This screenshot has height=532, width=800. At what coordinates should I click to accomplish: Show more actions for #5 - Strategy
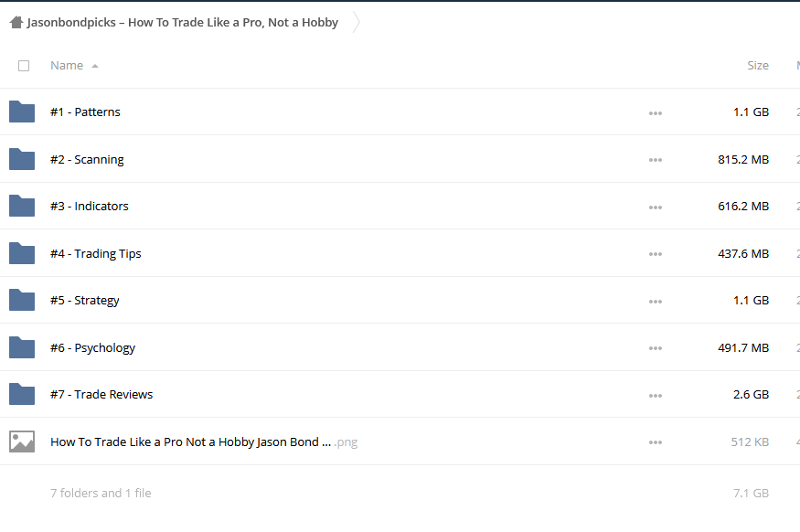pyautogui.click(x=656, y=302)
